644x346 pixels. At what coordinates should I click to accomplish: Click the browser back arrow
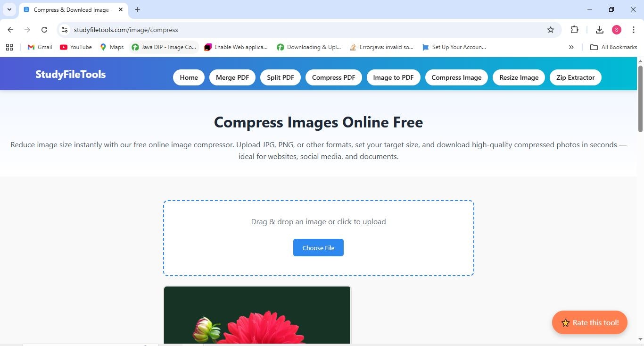coord(10,29)
